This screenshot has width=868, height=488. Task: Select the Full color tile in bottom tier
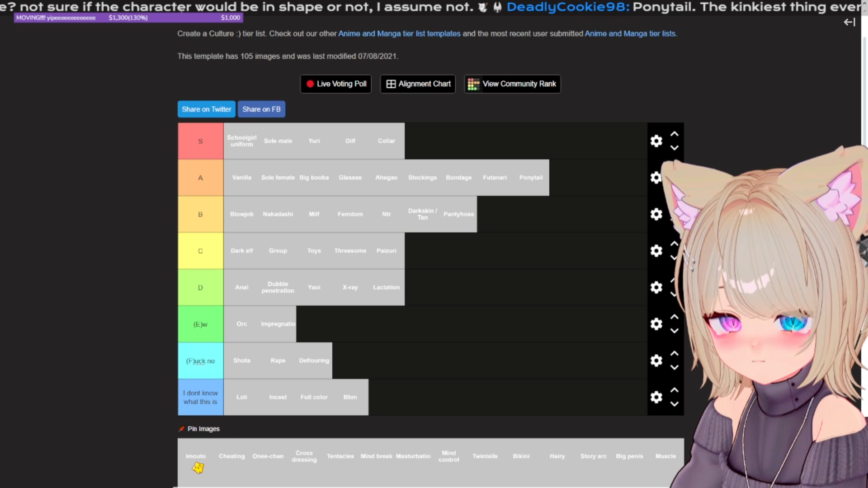click(x=314, y=397)
